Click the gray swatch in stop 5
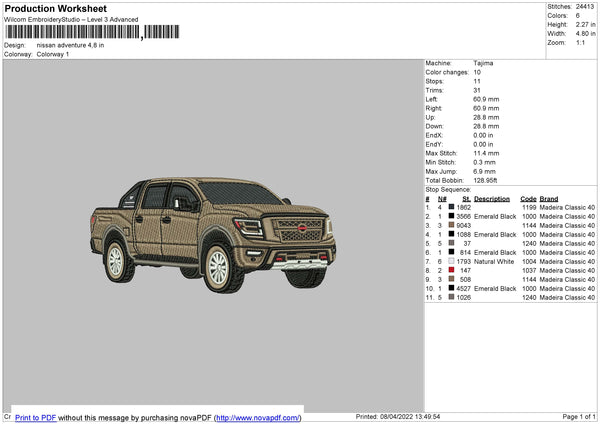 (451, 243)
